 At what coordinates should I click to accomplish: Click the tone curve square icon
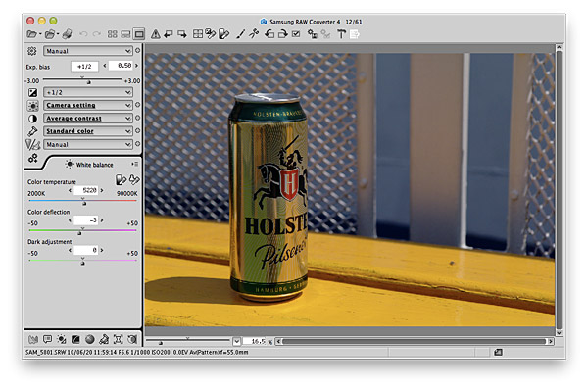[75, 339]
